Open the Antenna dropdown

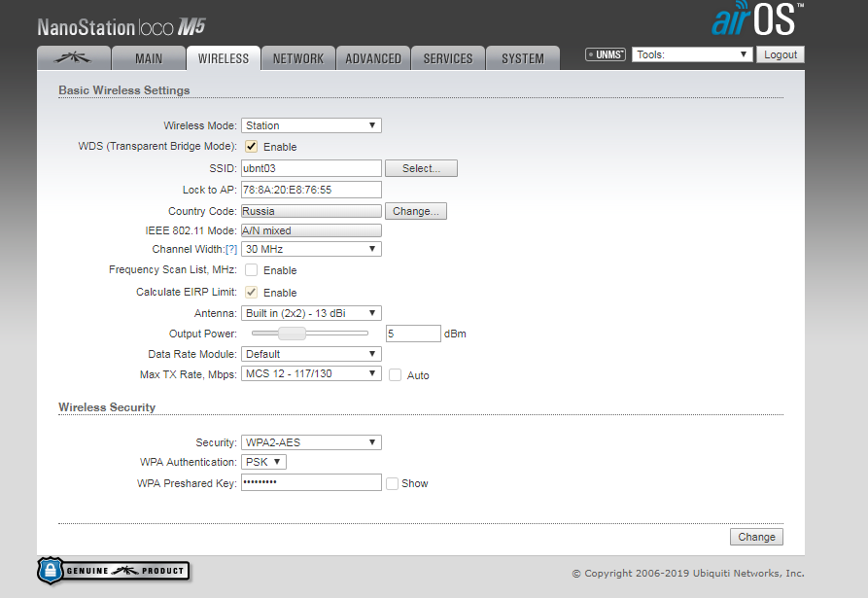[311, 313]
